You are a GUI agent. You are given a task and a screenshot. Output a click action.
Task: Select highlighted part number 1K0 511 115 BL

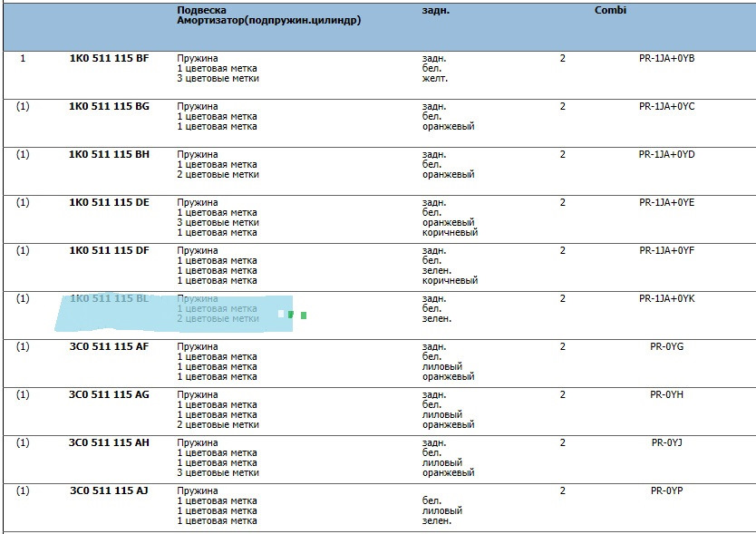109,298
